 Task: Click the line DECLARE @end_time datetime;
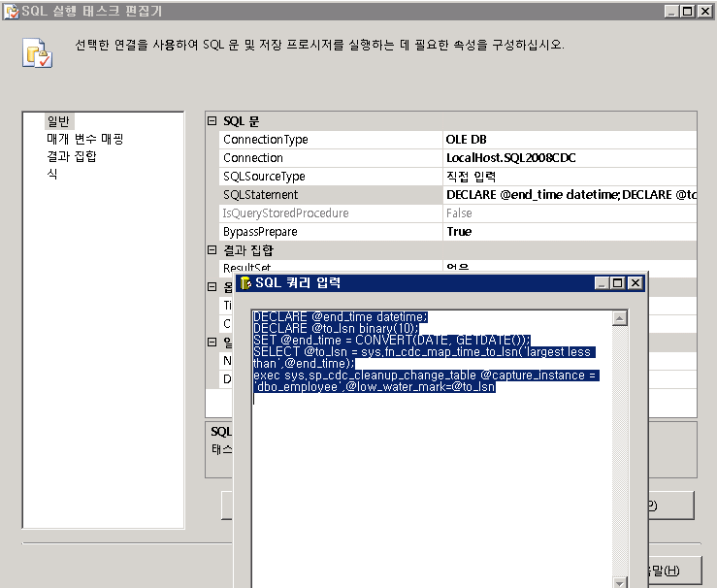pyautogui.click(x=341, y=317)
